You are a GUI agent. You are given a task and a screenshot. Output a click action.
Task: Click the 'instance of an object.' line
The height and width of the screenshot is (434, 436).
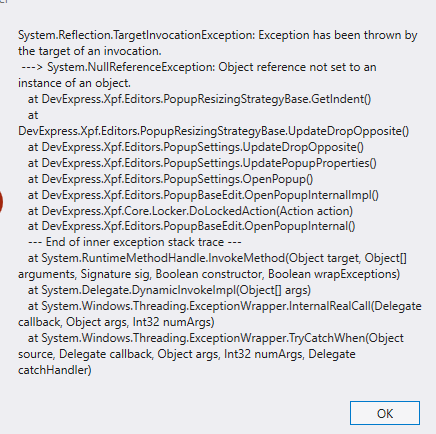pos(74,83)
